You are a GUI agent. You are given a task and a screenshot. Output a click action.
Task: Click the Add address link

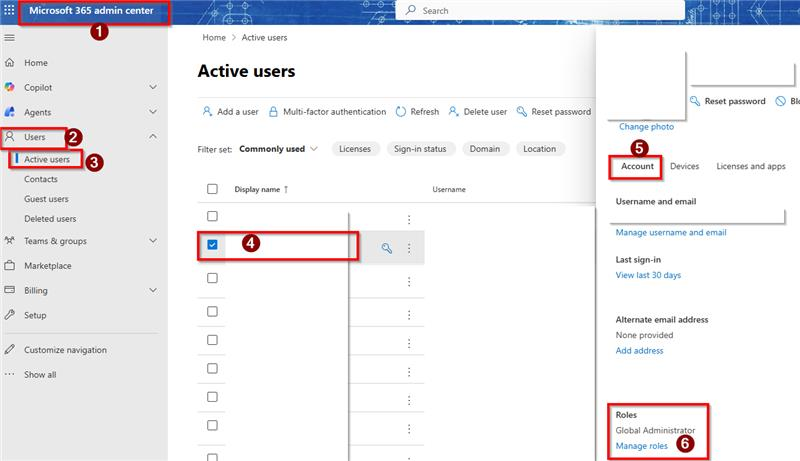(639, 351)
